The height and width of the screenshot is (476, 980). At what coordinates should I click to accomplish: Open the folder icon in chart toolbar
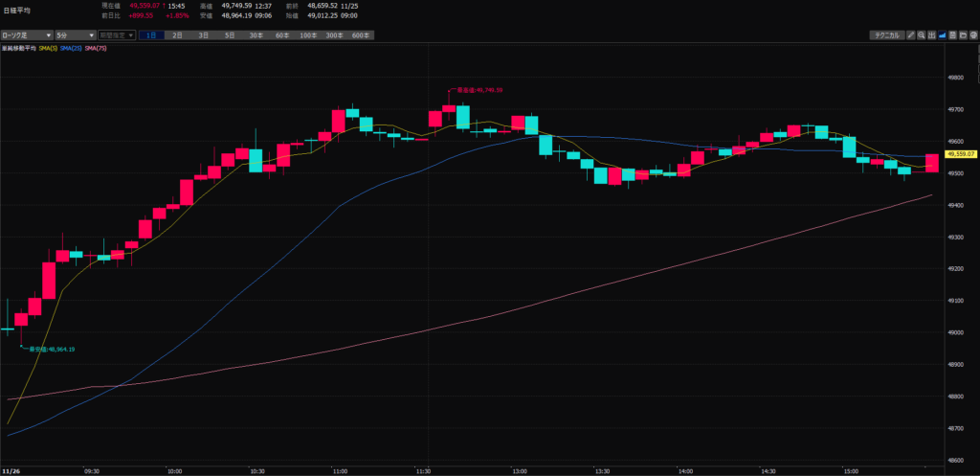pos(963,35)
